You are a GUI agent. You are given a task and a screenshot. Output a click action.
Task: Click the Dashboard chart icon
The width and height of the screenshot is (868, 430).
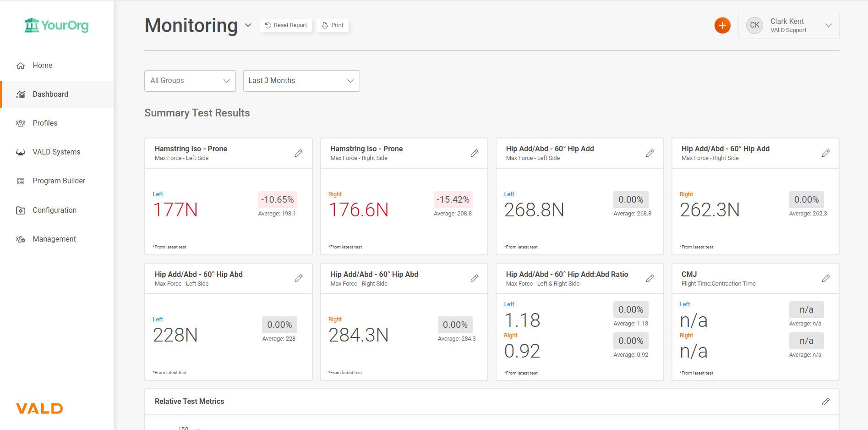[x=21, y=94]
